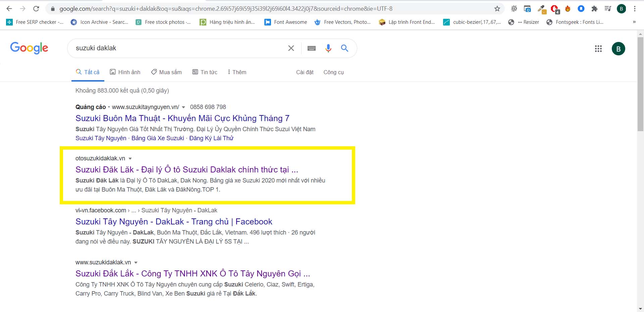
Task: Click the result count text Khoảng 883.000
Action: pos(122,91)
